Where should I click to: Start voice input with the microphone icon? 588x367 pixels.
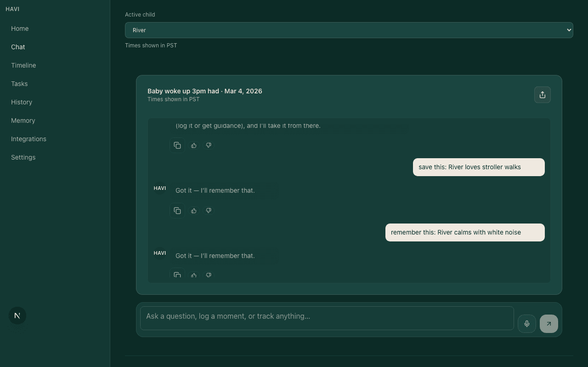(x=526, y=324)
